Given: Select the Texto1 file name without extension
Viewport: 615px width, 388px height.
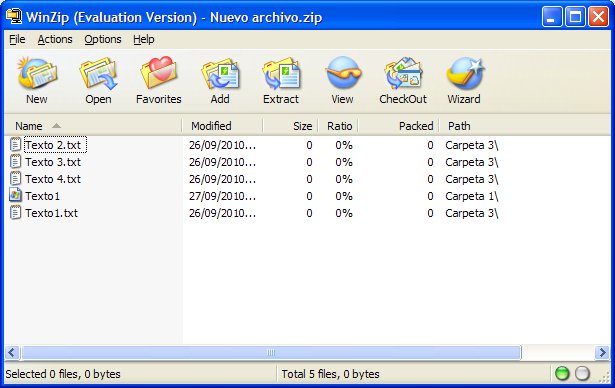Looking at the screenshot, I should [42, 196].
